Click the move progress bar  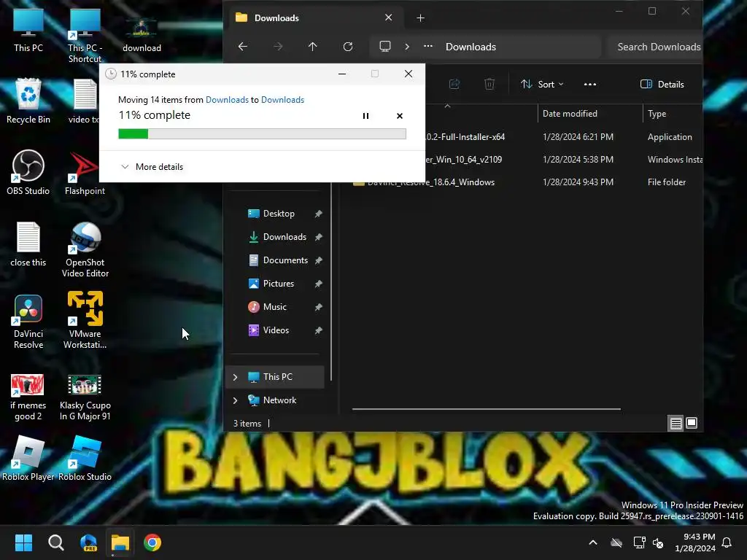pyautogui.click(x=262, y=134)
